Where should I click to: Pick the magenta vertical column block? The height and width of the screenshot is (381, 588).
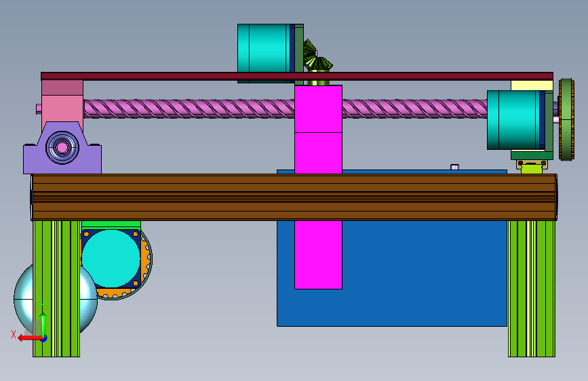318,187
